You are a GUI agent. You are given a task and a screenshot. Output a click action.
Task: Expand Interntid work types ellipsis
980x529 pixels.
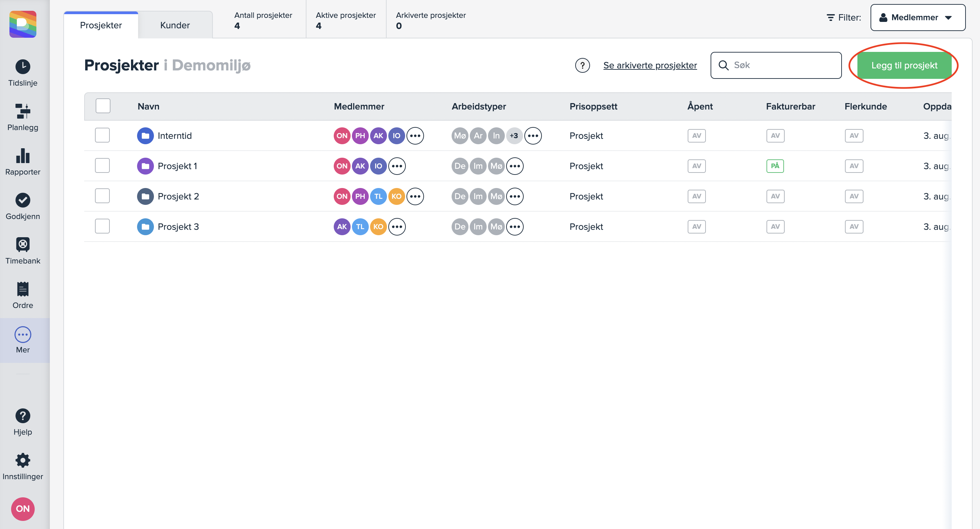click(533, 136)
